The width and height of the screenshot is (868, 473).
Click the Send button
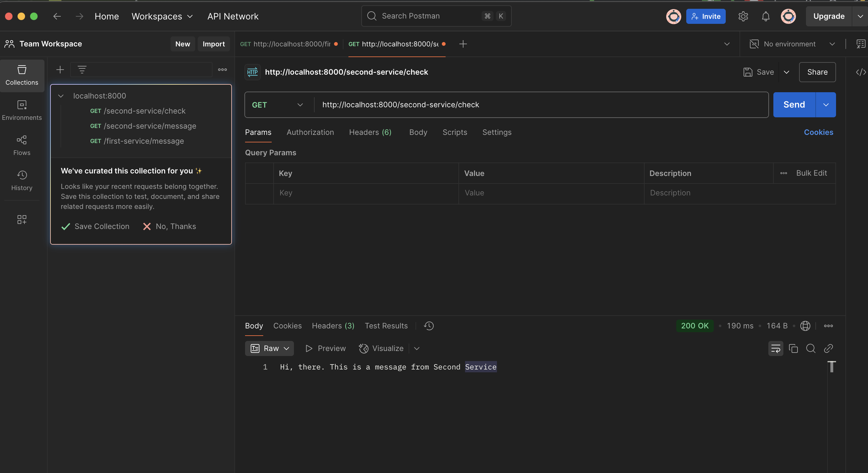click(x=794, y=104)
